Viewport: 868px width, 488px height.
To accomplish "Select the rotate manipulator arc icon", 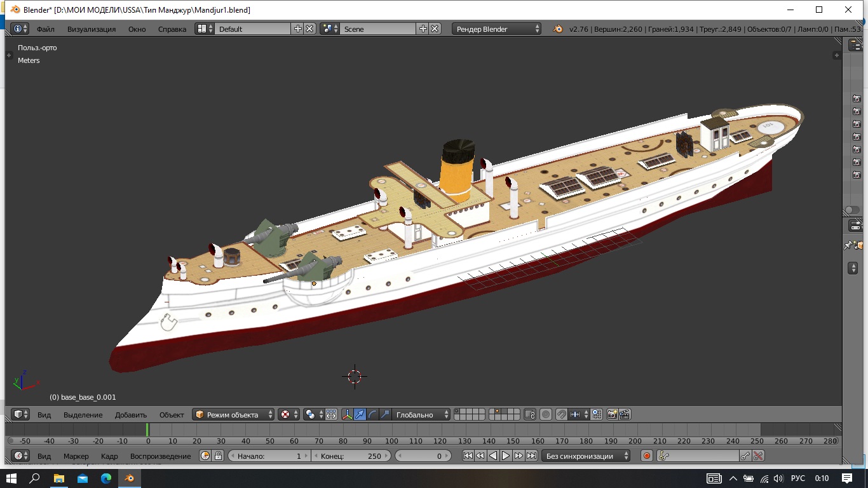I will click(373, 414).
